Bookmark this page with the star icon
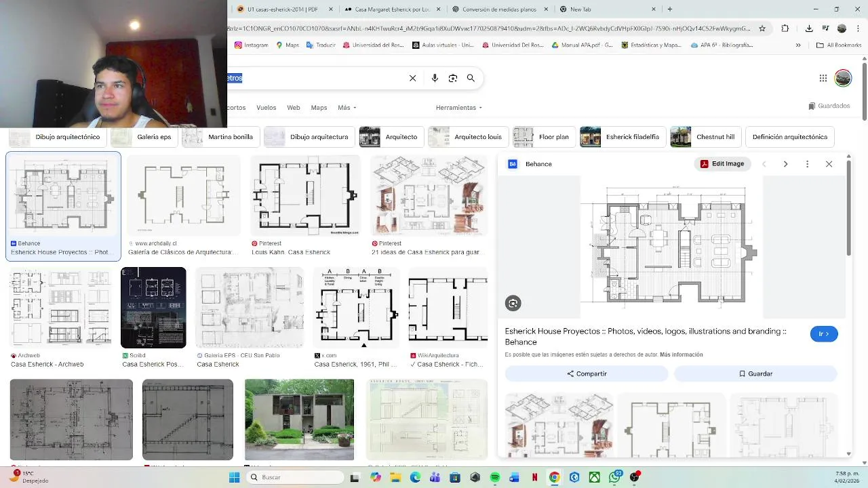 click(x=762, y=28)
